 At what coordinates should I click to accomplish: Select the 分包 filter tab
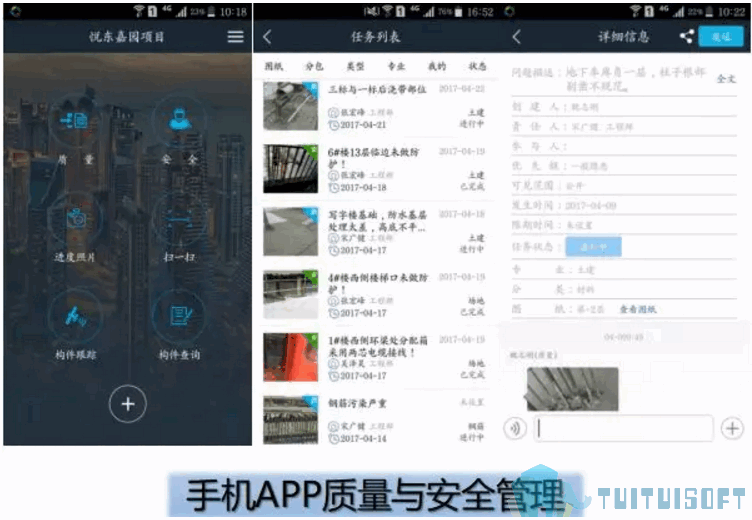point(314,66)
